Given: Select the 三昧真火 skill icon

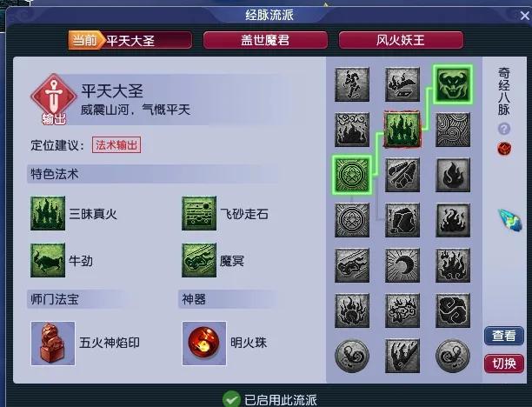Looking at the screenshot, I should pyautogui.click(x=48, y=213).
